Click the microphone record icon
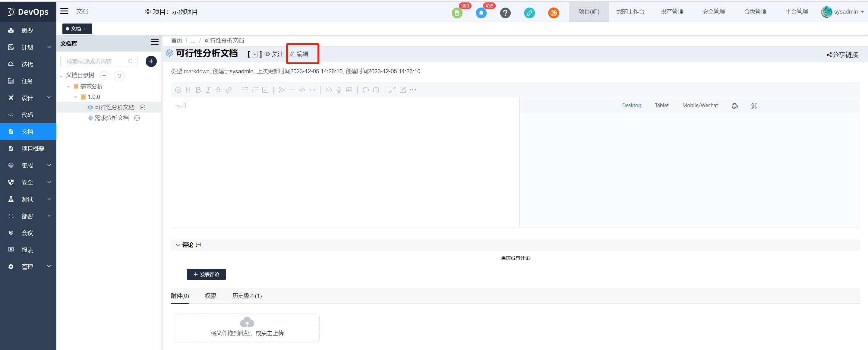Screen dimensions: 868x350 click(x=339, y=90)
